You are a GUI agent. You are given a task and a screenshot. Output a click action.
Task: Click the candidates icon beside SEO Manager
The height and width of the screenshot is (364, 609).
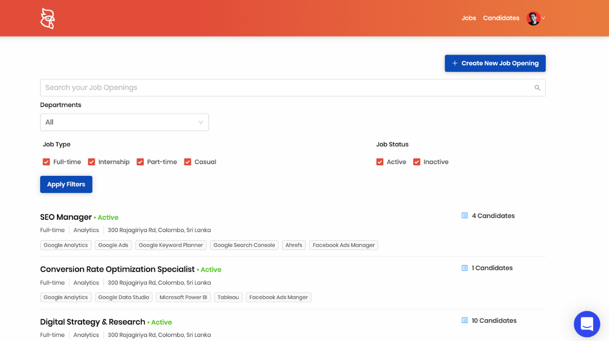[464, 216]
